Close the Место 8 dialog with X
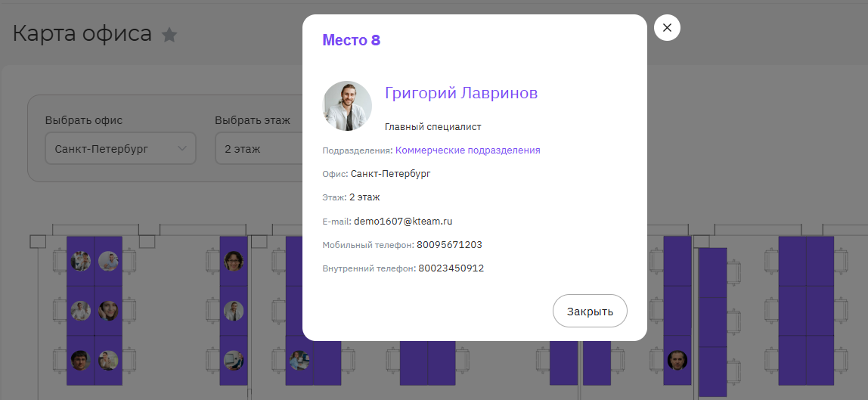 pyautogui.click(x=667, y=28)
